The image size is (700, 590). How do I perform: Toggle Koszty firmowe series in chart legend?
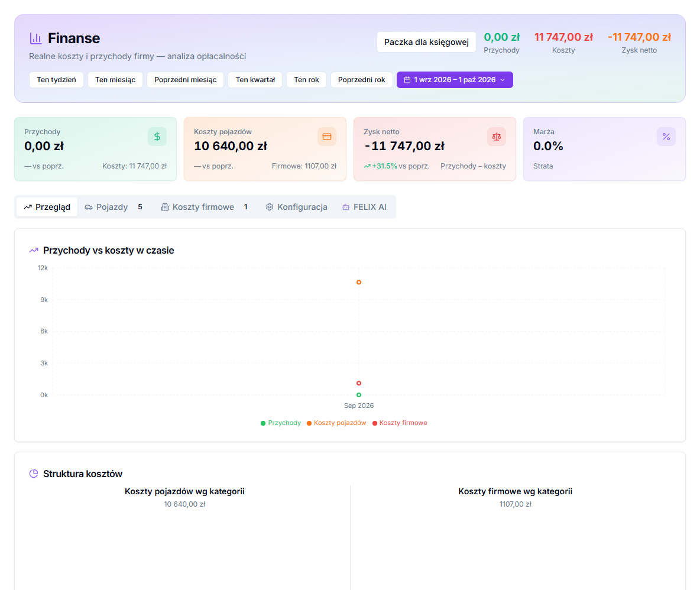tap(400, 423)
